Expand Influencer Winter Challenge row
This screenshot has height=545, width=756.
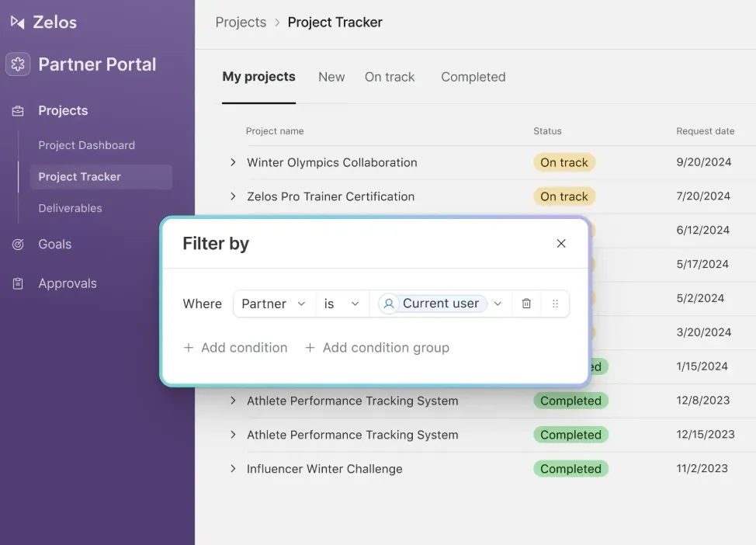point(234,469)
